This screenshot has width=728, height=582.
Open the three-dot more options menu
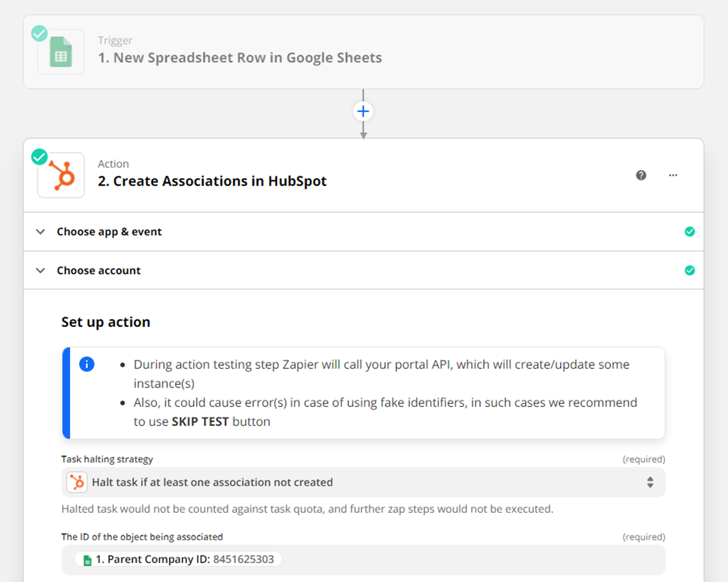pyautogui.click(x=673, y=175)
